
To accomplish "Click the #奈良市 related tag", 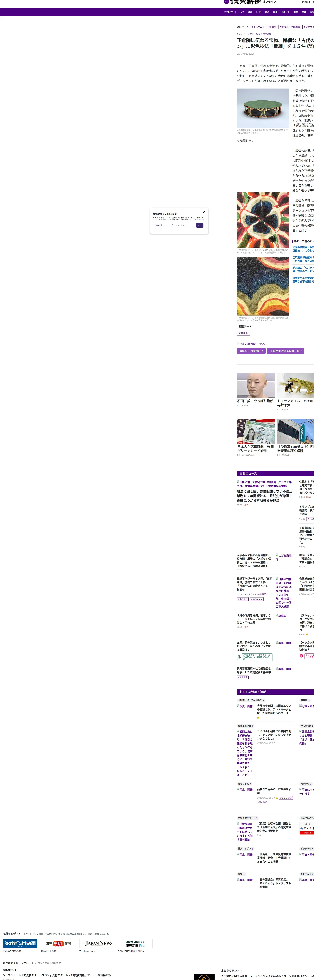I will [244, 333].
